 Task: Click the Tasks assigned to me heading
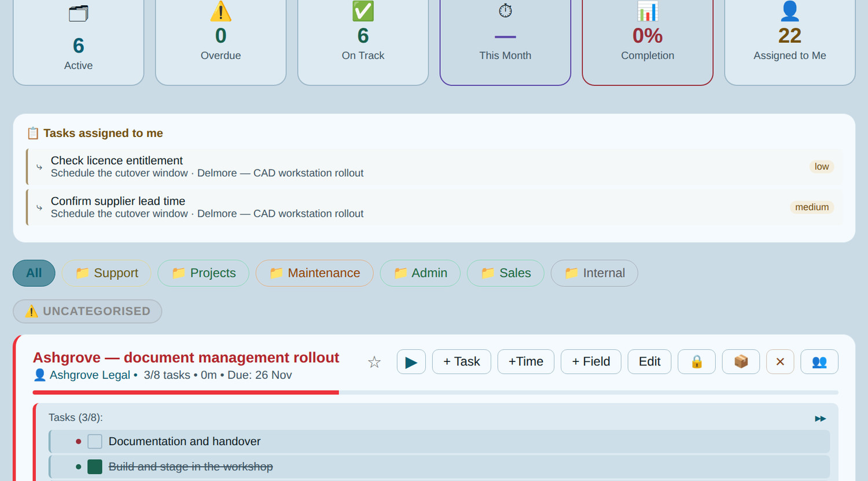point(103,134)
